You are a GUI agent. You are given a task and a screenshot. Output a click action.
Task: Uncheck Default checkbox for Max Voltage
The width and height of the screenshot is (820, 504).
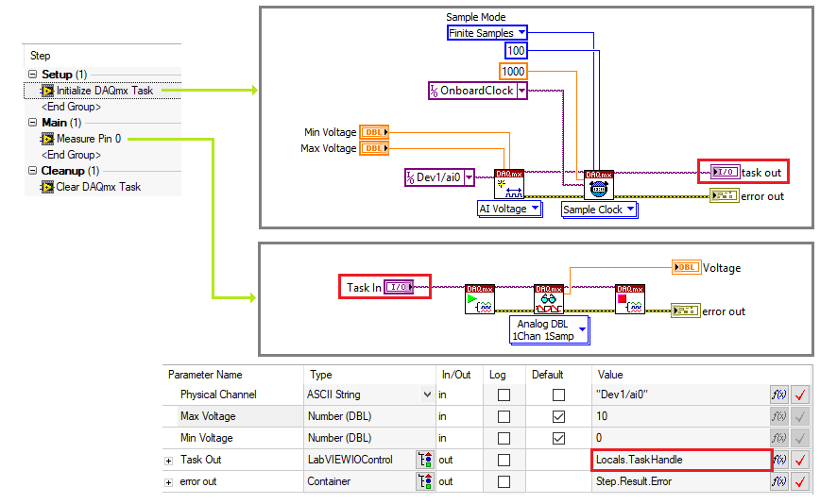click(x=558, y=416)
